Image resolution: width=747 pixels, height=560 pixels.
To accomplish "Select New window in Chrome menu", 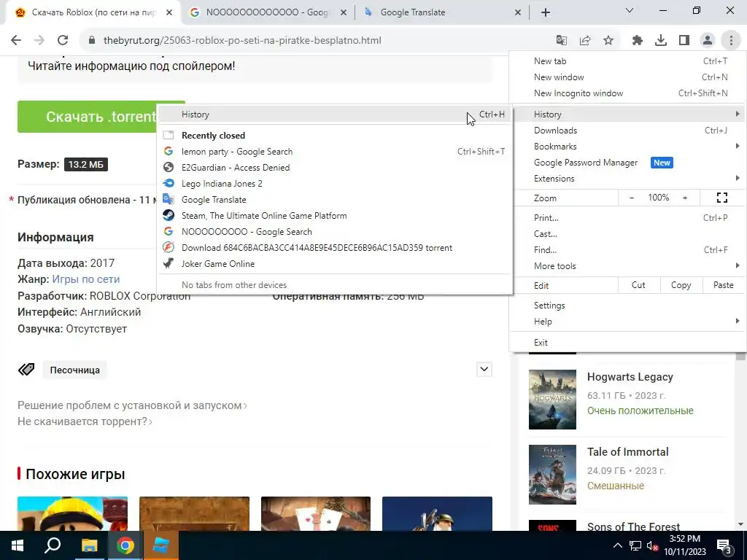I will (627, 77).
